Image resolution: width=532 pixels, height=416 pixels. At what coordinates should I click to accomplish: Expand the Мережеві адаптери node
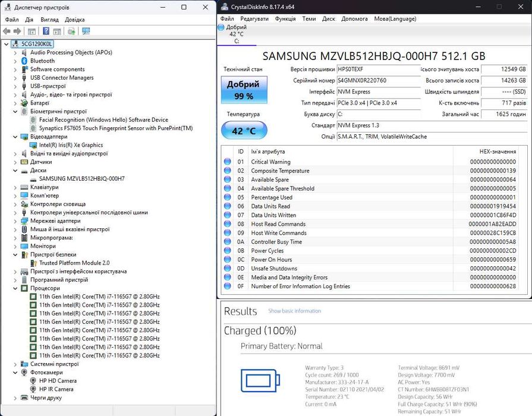[x=15, y=221]
